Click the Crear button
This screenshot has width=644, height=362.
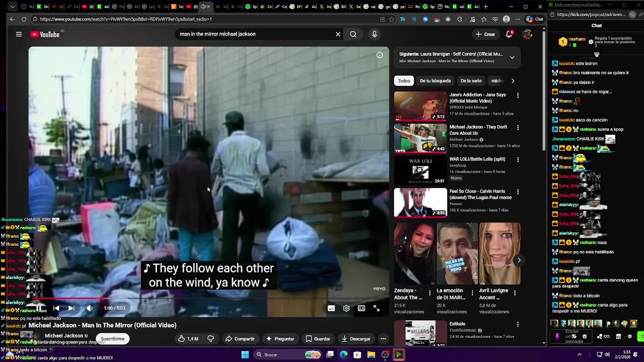[x=485, y=34]
